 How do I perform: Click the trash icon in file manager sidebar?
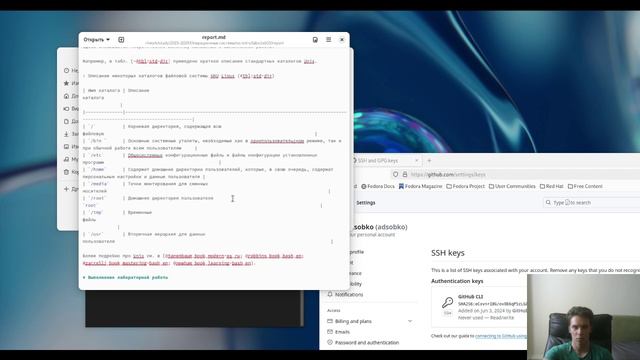66,172
